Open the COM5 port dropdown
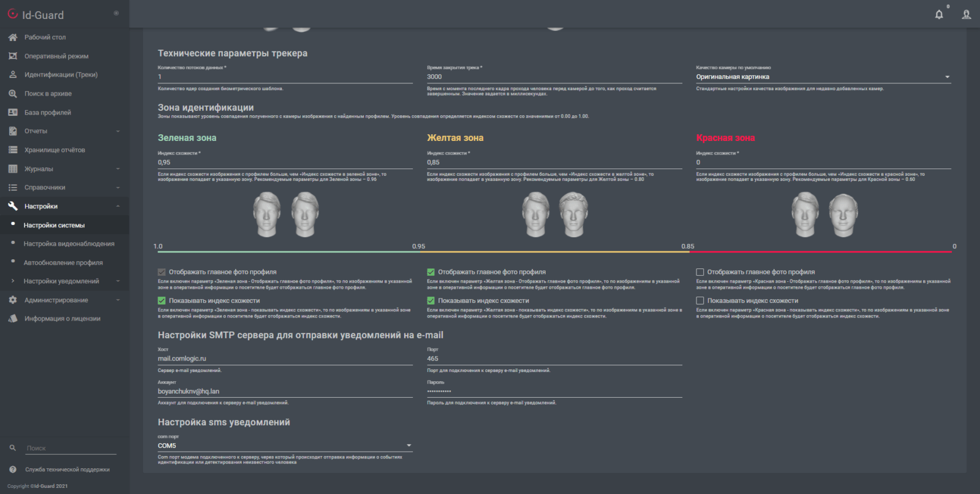This screenshot has width=980, height=494. coord(285,446)
